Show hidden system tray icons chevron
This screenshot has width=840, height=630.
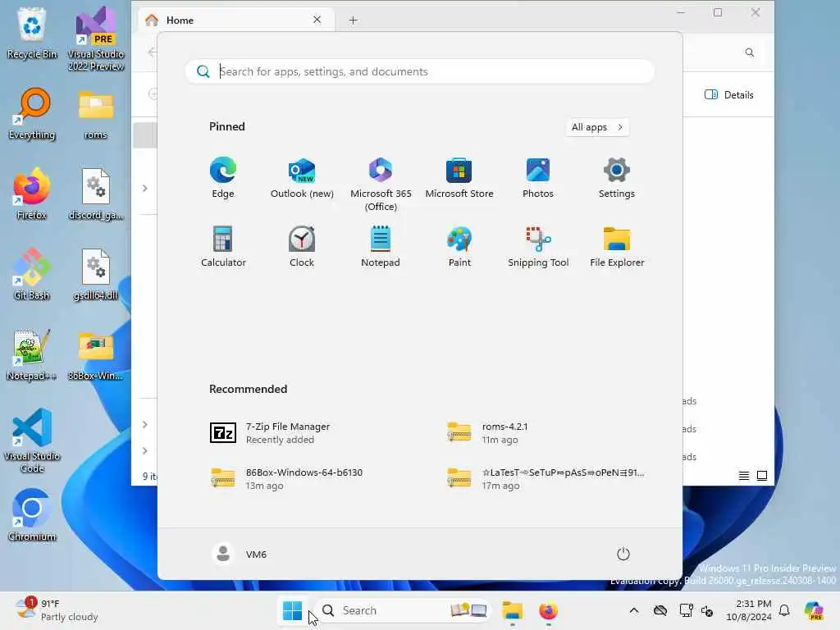tap(634, 610)
